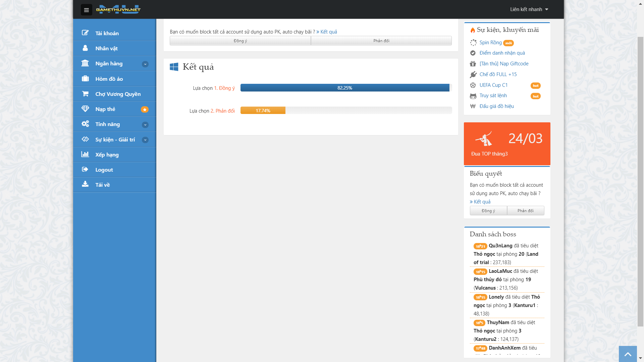Click the star badge beside Nạp thẻ
Screen dimensions: 644x362
[x=145, y=110]
